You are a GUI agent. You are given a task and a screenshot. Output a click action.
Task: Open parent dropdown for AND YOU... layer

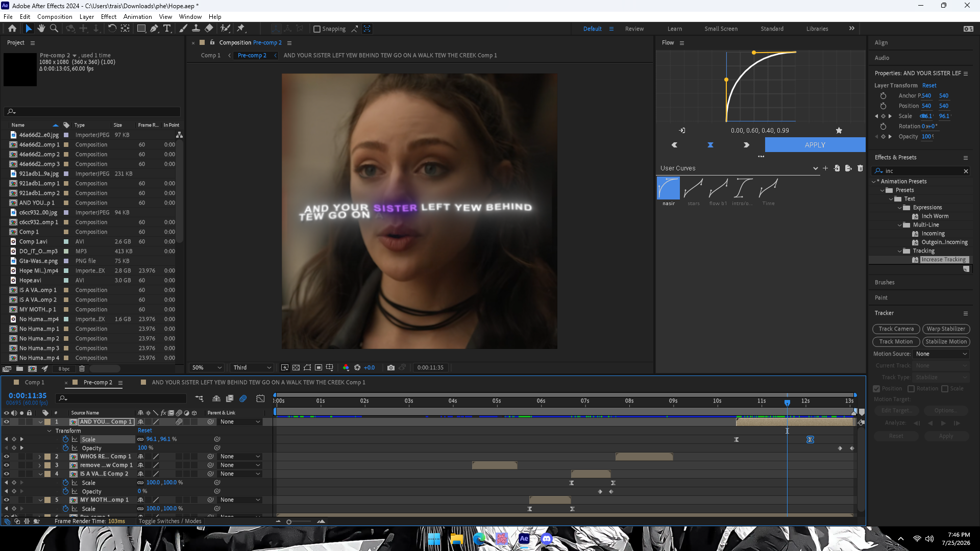240,422
